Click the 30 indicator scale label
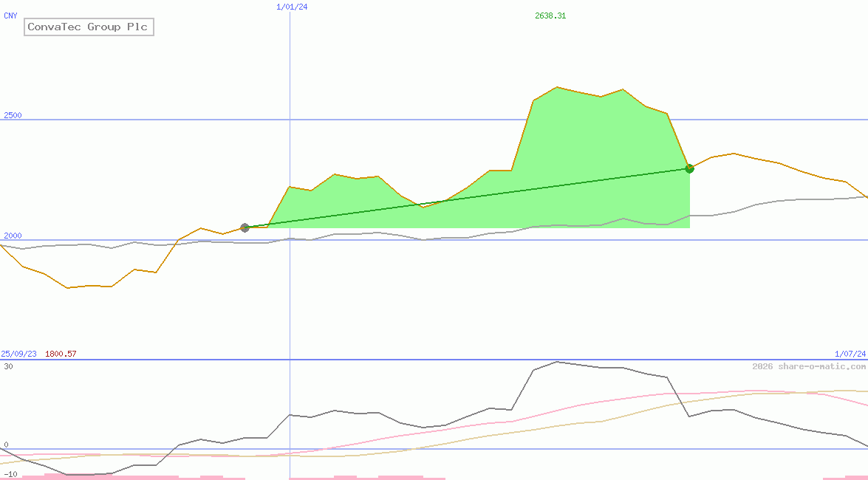Screen dimensions: 868x480 pos(8,366)
